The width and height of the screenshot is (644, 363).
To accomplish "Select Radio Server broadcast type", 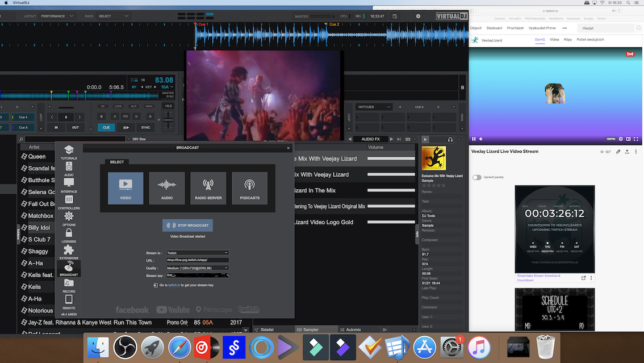I will (x=208, y=188).
